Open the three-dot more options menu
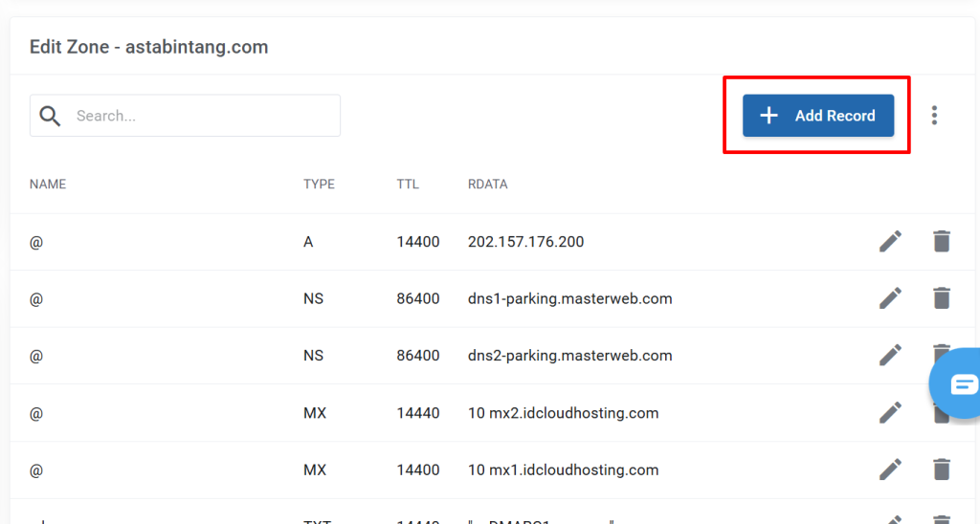 pyautogui.click(x=934, y=116)
